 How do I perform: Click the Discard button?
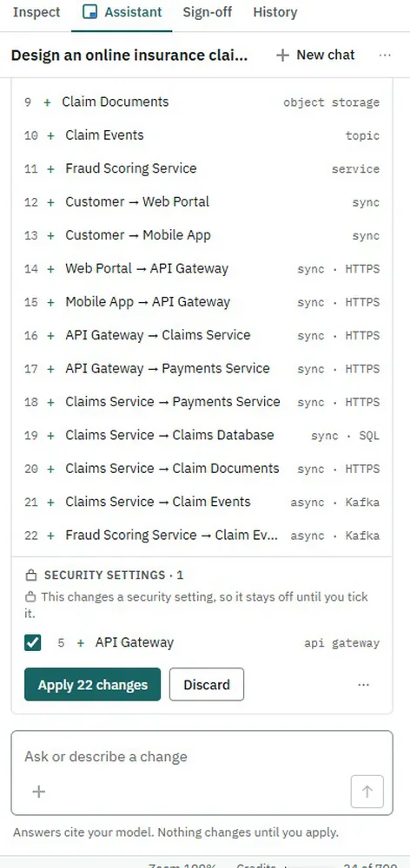[x=207, y=685]
